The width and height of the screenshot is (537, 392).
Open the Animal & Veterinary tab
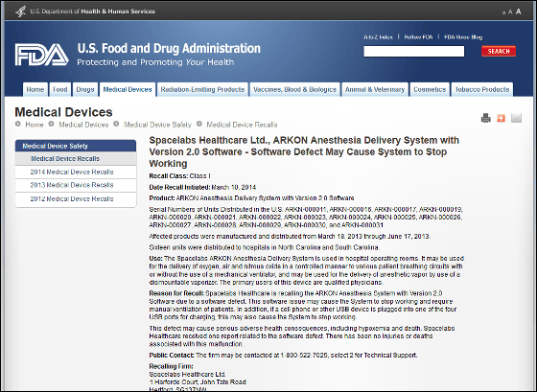coord(375,89)
